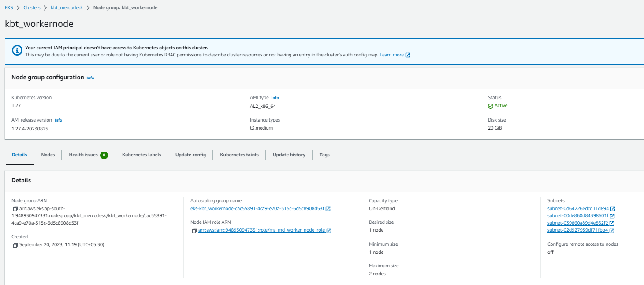Open kbt_mercodesk cluster breadcrumb
644x285 pixels.
coord(67,7)
